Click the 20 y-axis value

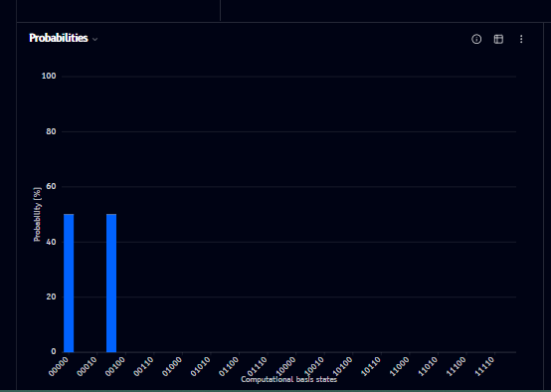click(x=51, y=296)
